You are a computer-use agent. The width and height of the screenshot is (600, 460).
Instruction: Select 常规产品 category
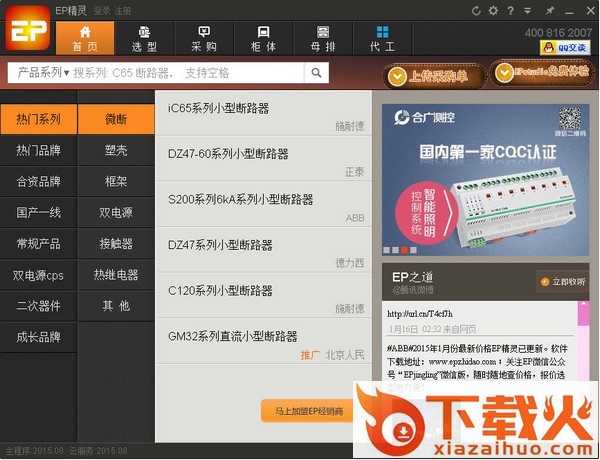click(x=38, y=244)
